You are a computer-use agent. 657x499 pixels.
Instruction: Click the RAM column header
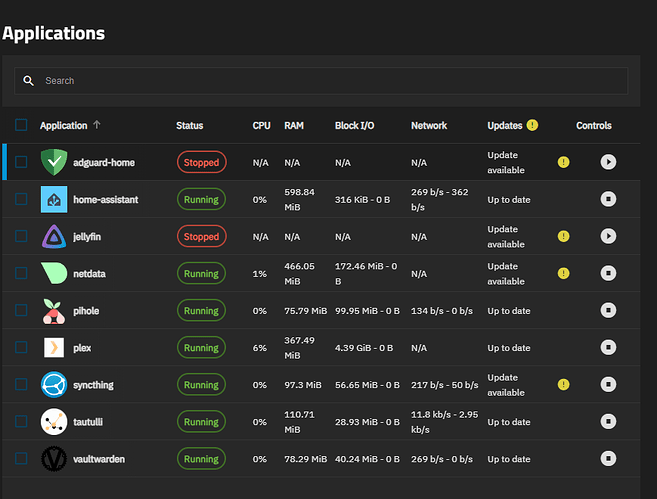[x=294, y=125]
